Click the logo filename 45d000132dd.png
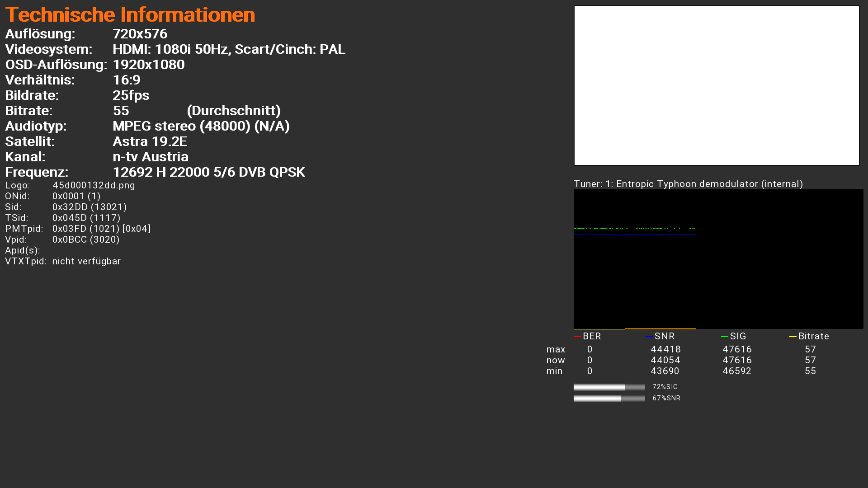This screenshot has width=868, height=488. pos(94,185)
